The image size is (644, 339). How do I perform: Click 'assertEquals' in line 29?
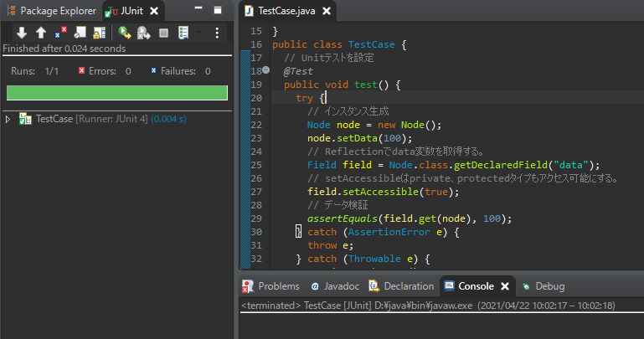343,218
